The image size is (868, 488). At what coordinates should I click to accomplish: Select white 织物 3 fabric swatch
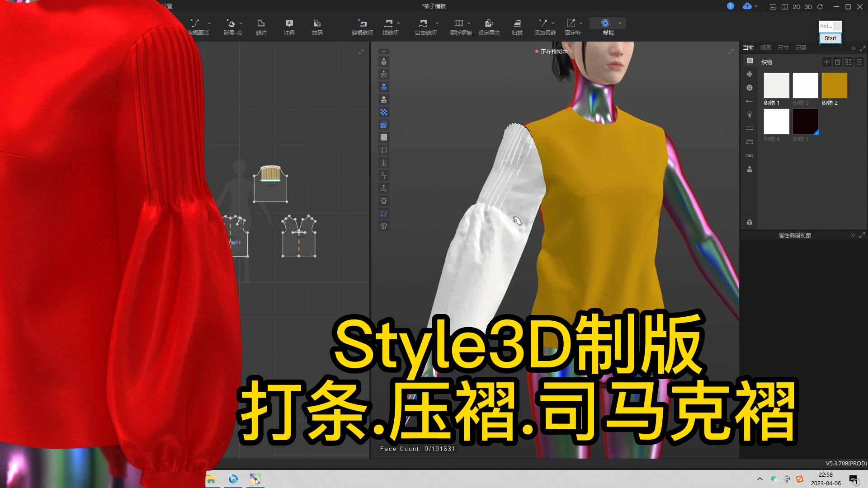(x=805, y=85)
